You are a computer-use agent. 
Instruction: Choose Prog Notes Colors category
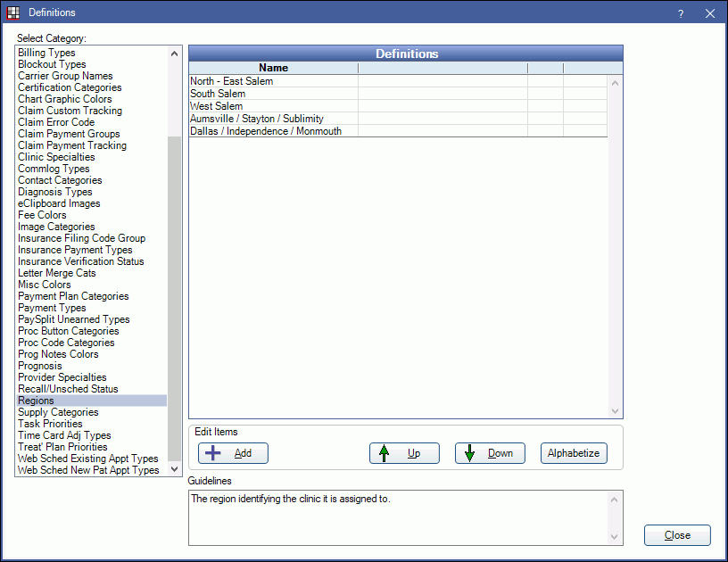[92, 354]
